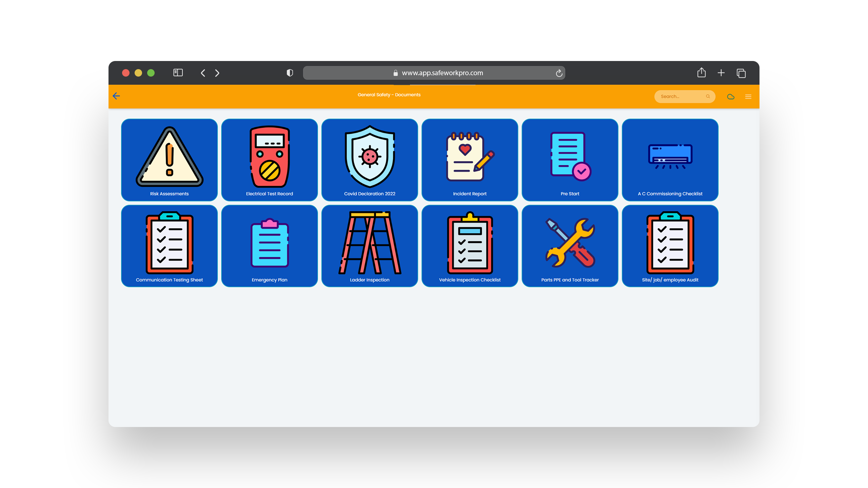Navigate back using browser back button

[203, 73]
